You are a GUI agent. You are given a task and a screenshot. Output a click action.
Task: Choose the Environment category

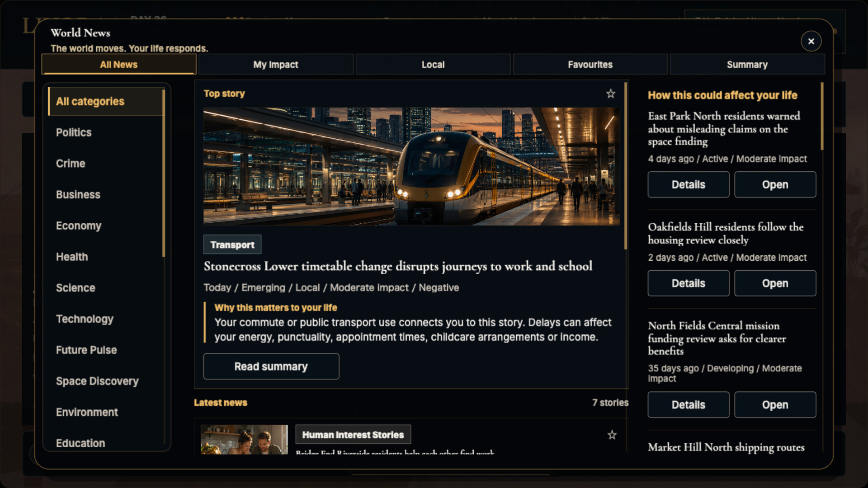(x=105, y=412)
